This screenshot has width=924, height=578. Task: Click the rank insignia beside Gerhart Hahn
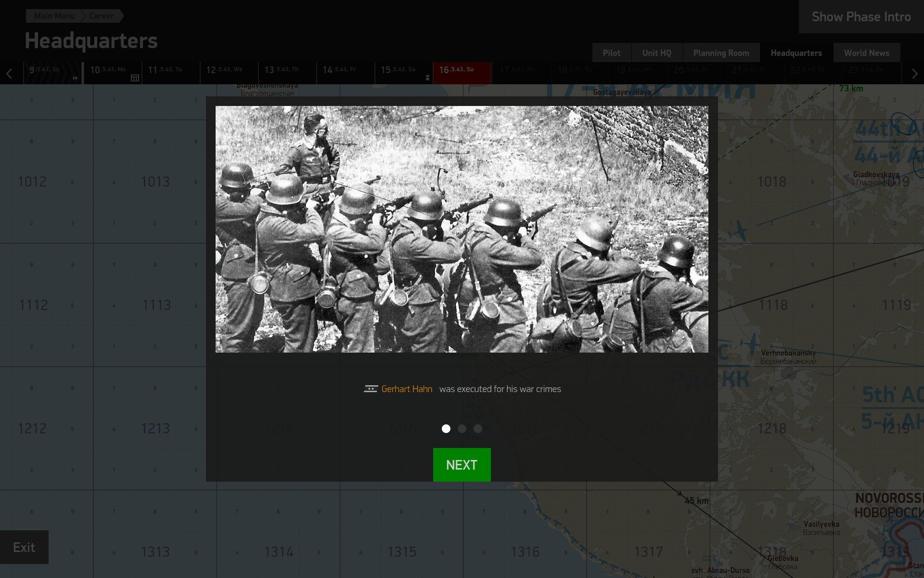click(371, 389)
